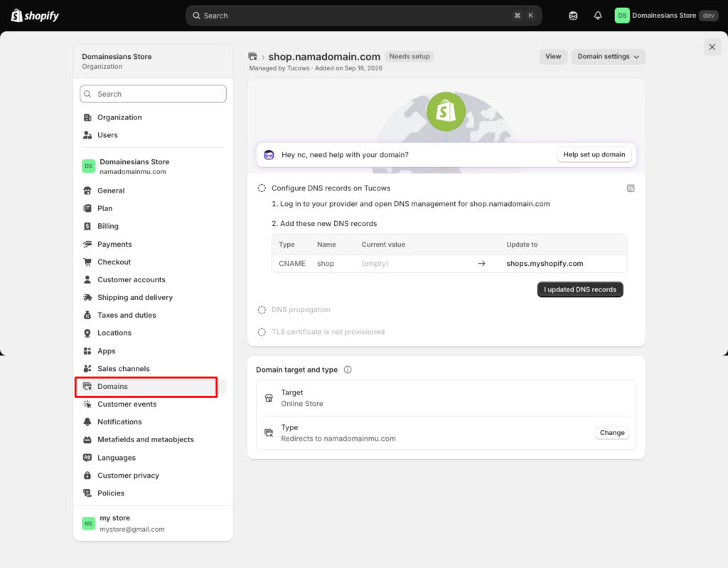Screen dimensions: 728x568
Task: Click the settings sidebar Search box
Action: (153, 94)
